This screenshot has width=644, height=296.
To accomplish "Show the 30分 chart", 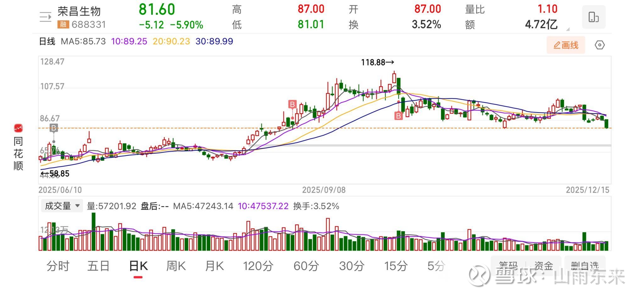I will (x=352, y=266).
